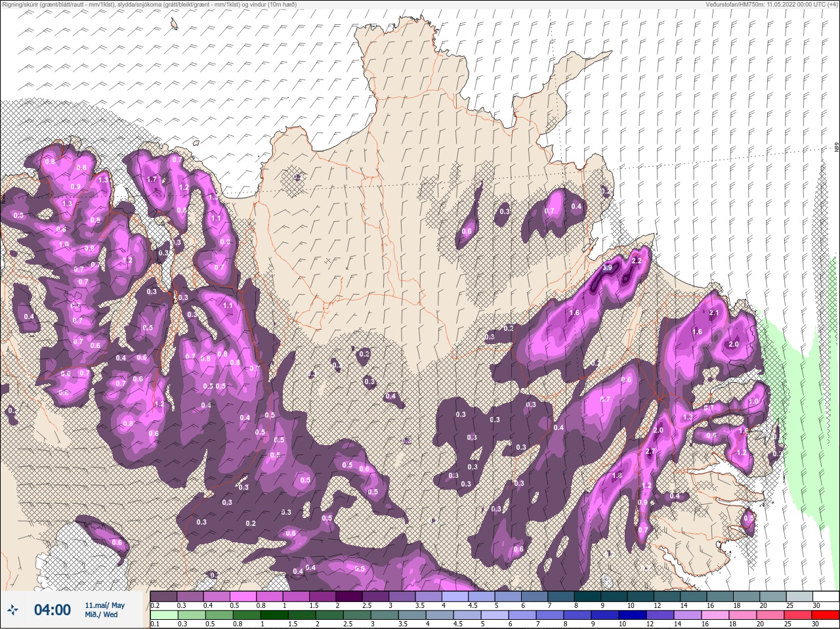This screenshot has height=629, width=840.
Task: Select upper legend swatch between 9 and 10
Action: (616, 596)
